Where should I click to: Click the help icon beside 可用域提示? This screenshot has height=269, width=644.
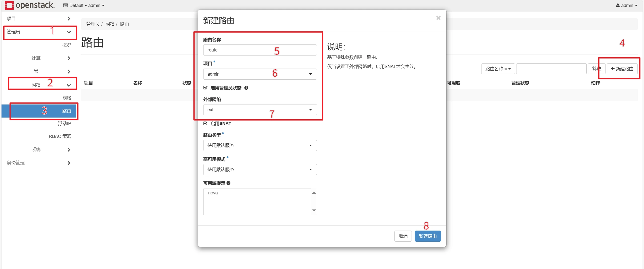click(228, 183)
